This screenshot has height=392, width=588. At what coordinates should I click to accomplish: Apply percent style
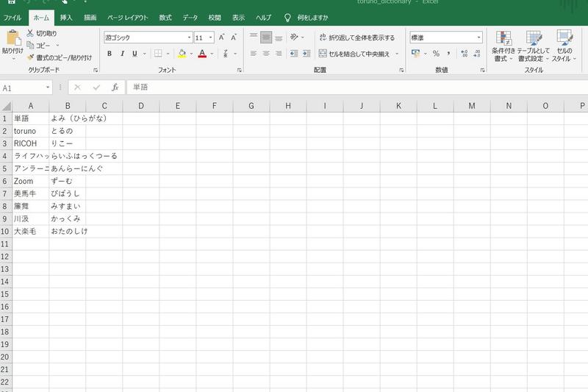[436, 54]
